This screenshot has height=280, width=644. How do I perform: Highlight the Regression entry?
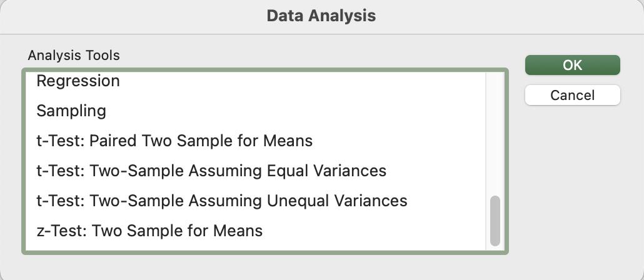point(256,81)
